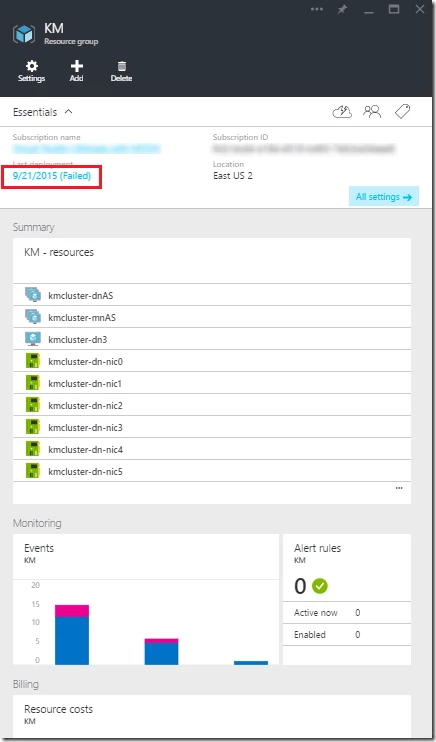
Task: Maximize the KM blade
Action: point(394,9)
